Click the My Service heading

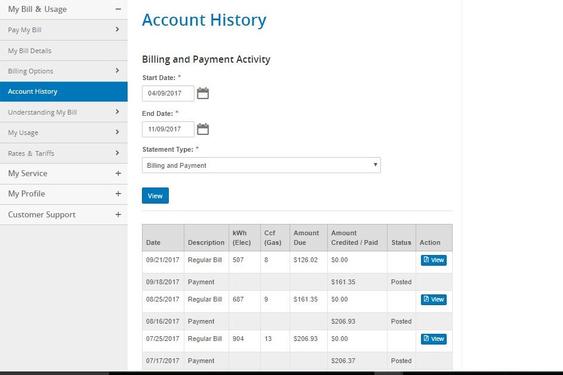[28, 173]
